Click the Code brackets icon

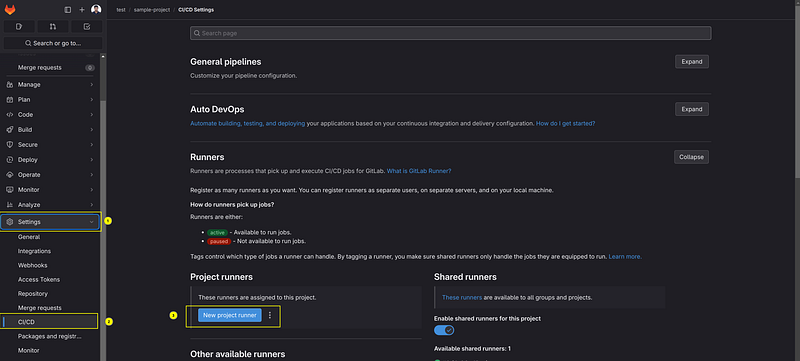click(x=9, y=115)
